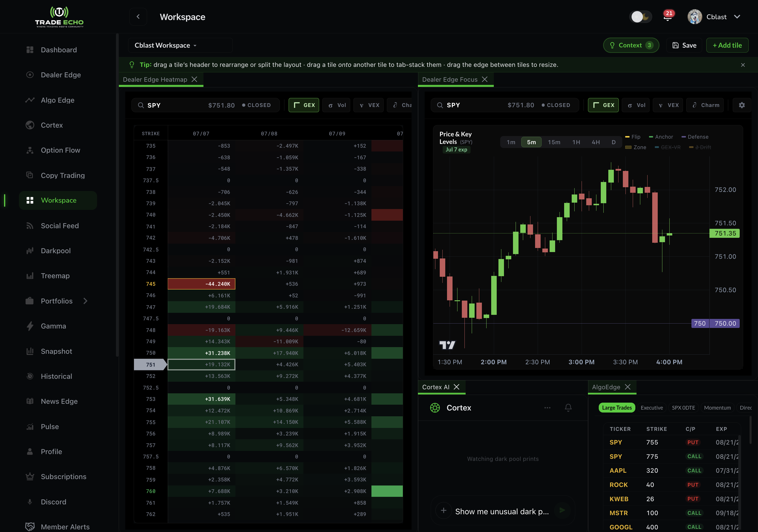Click the Add tile button
Image resolution: width=758 pixels, height=532 pixels.
coord(727,45)
